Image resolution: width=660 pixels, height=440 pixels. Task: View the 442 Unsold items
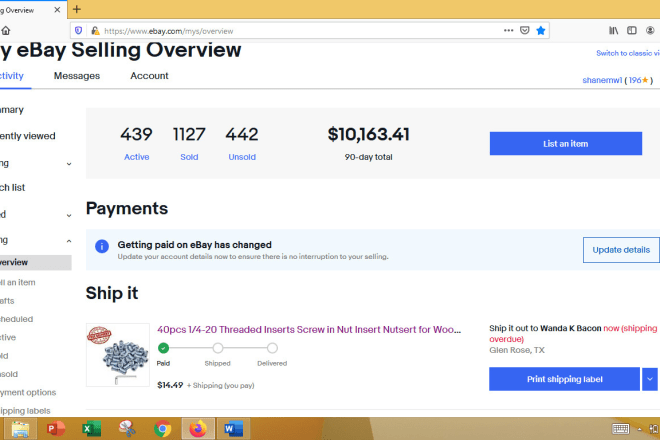[242, 144]
